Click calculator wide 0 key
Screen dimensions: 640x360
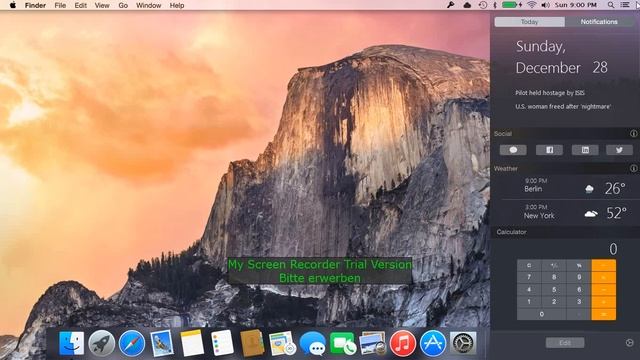[x=542, y=314]
